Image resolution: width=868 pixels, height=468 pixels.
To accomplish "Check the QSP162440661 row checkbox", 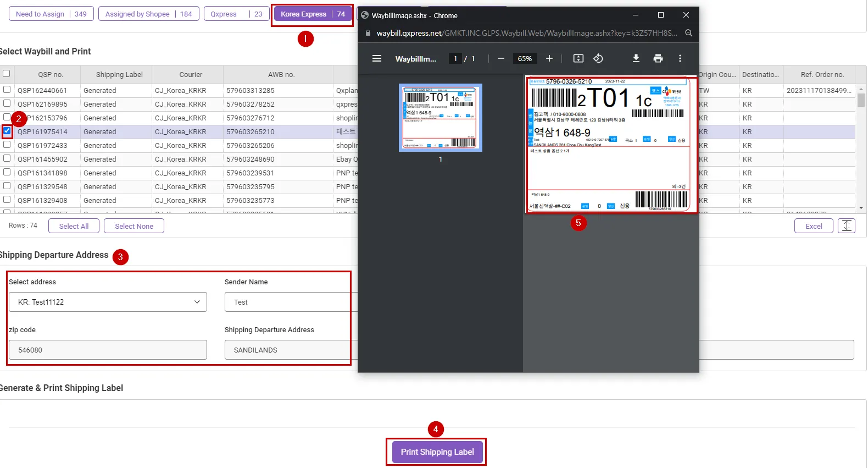I will coord(7,90).
